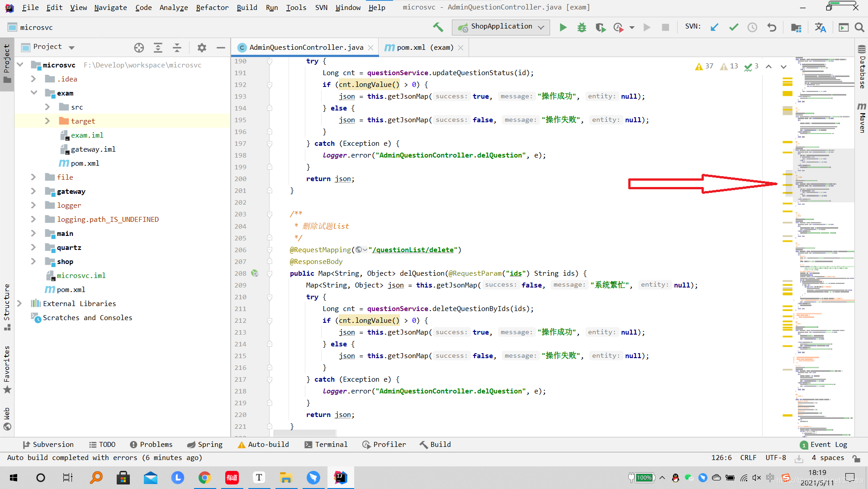Click CRLF line separator in status bar
This screenshot has height=489, width=868.
(x=748, y=458)
